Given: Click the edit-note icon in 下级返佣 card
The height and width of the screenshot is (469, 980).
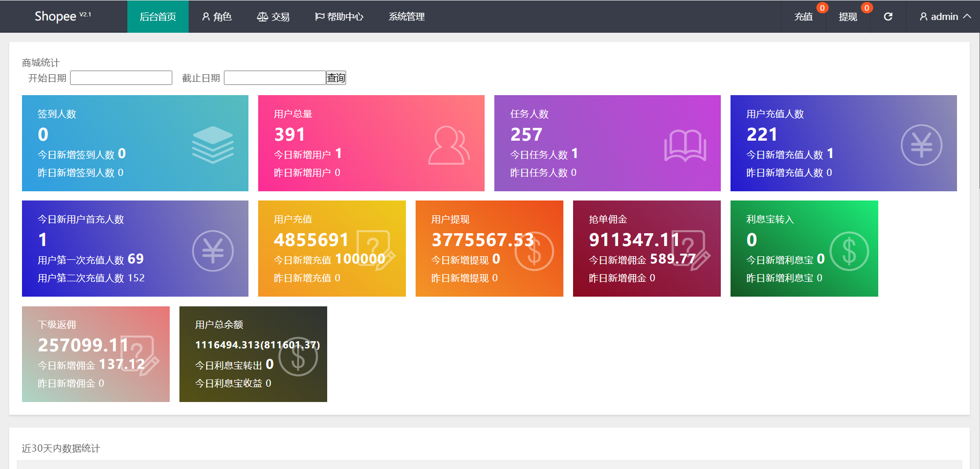Looking at the screenshot, I should point(140,356).
